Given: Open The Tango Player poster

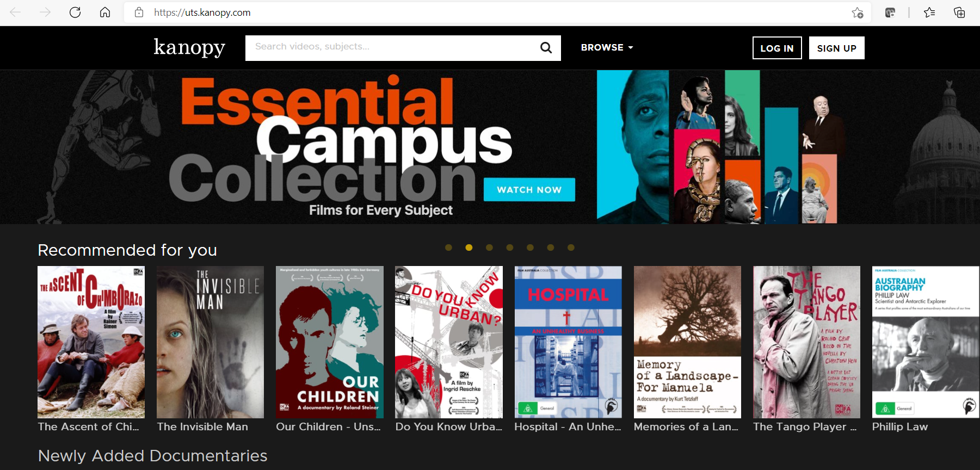Looking at the screenshot, I should pos(806,342).
